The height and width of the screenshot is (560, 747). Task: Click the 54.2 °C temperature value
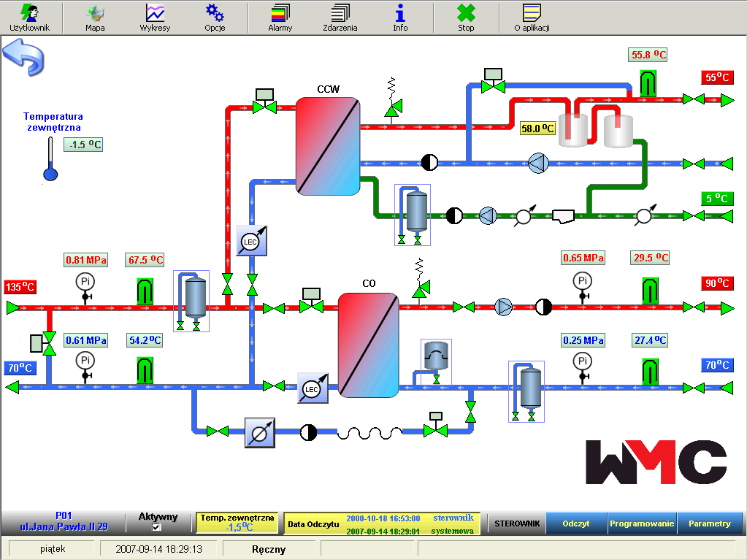click(x=145, y=340)
